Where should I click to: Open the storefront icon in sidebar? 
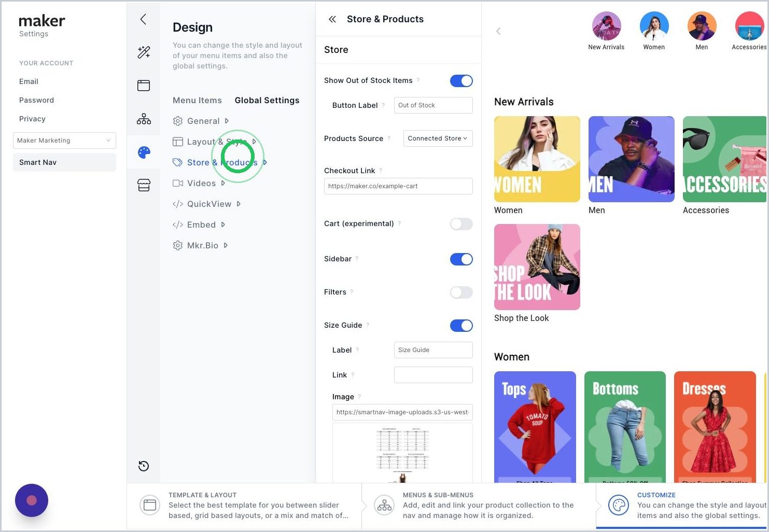coord(144,185)
